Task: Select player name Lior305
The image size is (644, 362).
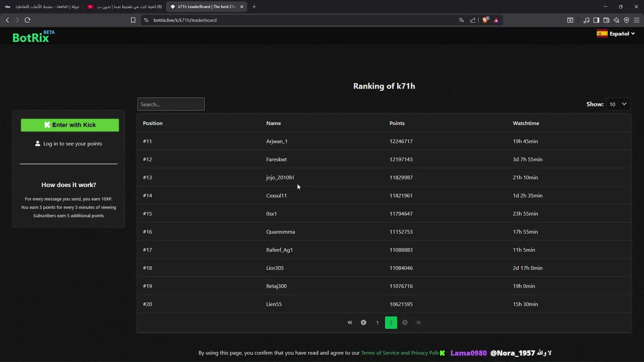Action: pos(275,268)
